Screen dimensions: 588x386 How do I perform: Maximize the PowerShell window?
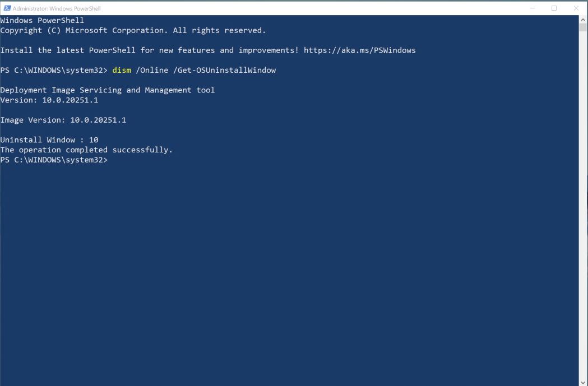pos(554,8)
